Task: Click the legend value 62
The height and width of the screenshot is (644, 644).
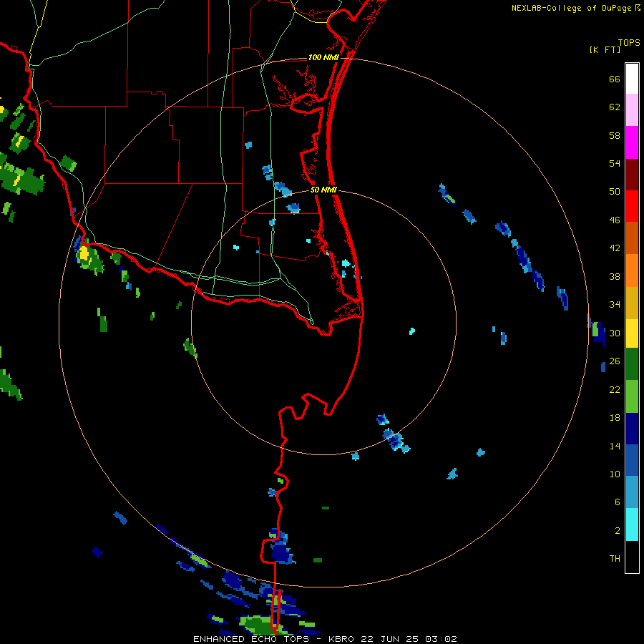Action: point(615,107)
